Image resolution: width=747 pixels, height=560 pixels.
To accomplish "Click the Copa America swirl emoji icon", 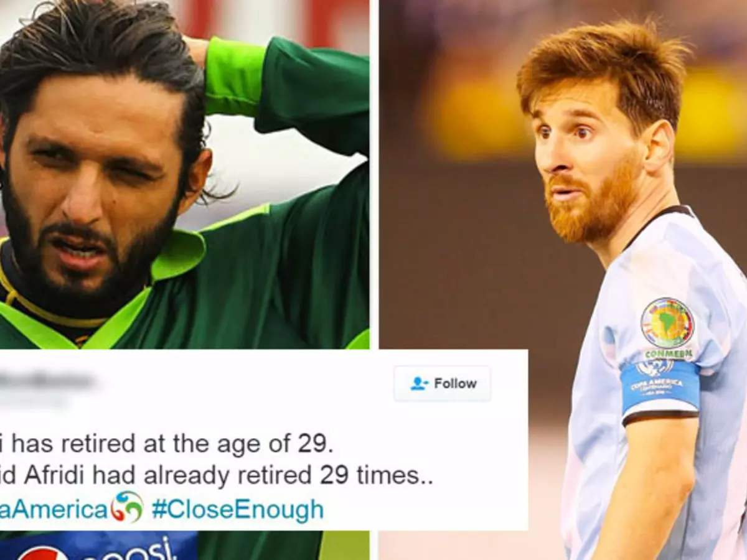I will coord(127,506).
